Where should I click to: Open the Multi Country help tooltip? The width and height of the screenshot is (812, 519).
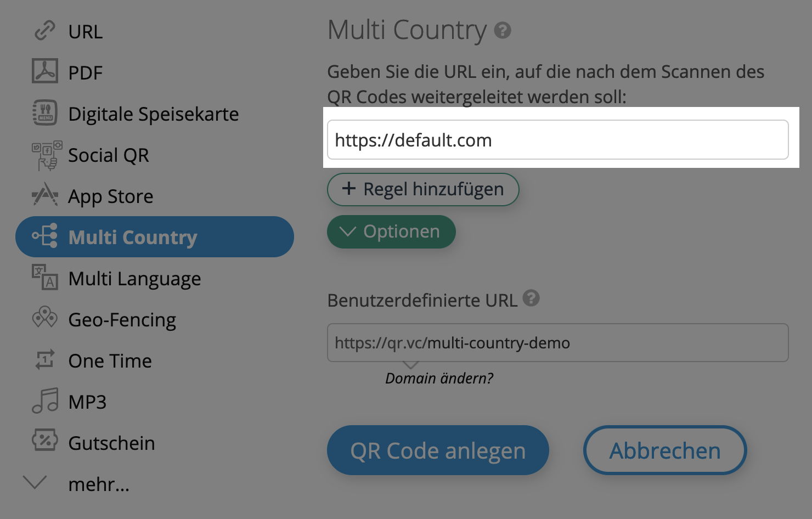(x=503, y=31)
